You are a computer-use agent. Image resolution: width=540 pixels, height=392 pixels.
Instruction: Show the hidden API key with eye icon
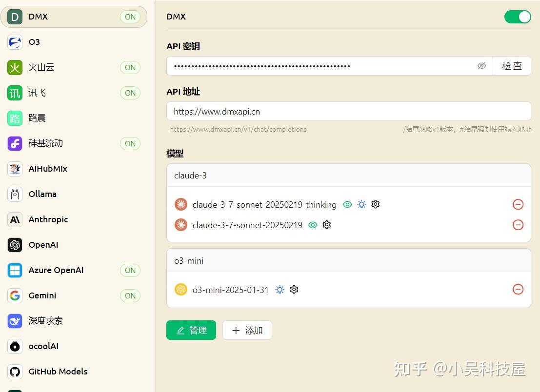tap(481, 65)
